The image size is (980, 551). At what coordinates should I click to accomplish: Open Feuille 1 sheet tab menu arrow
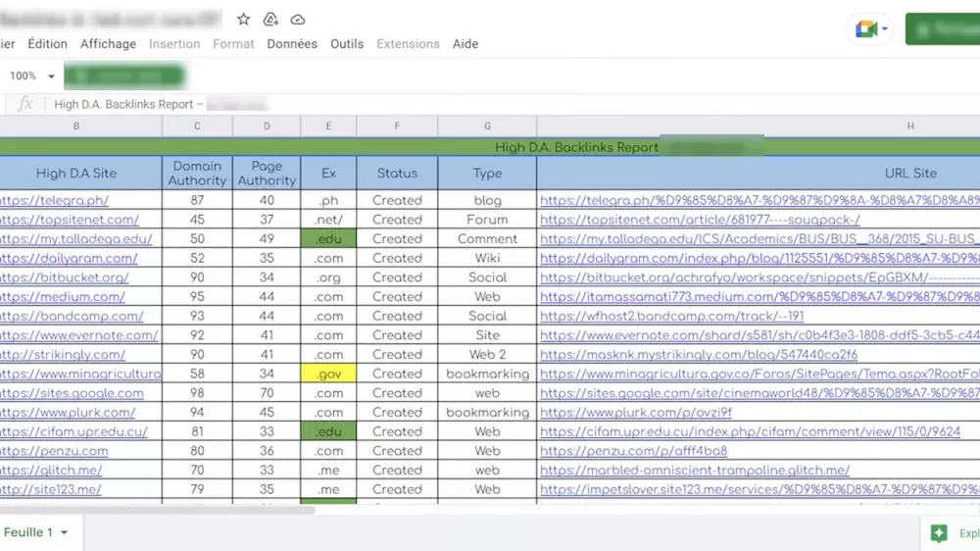[64, 532]
